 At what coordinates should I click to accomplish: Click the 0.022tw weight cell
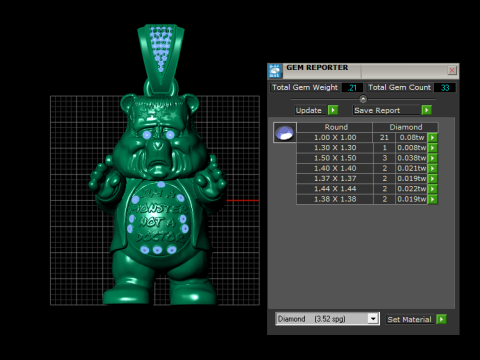click(x=411, y=189)
